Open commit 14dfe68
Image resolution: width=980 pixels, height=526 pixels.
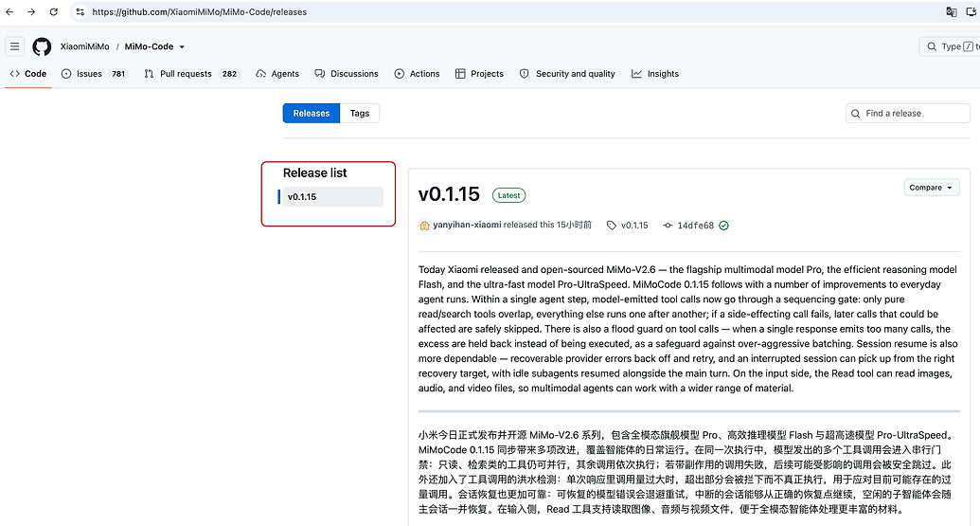(x=696, y=226)
